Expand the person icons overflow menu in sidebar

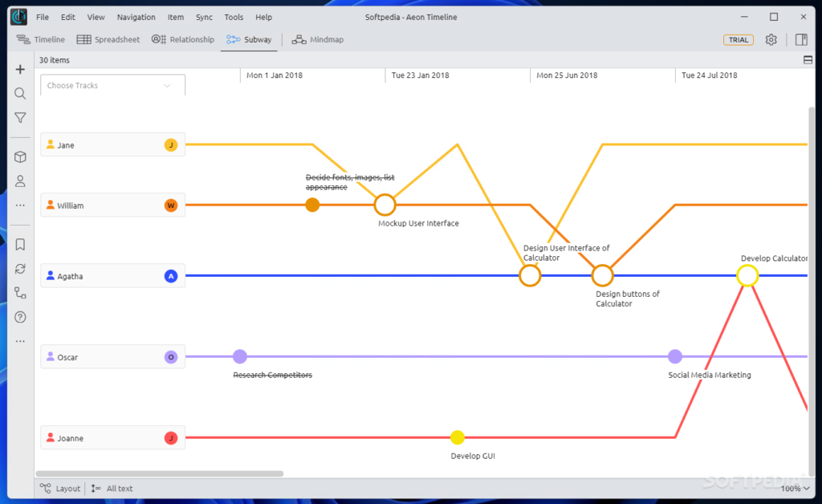[x=19, y=205]
